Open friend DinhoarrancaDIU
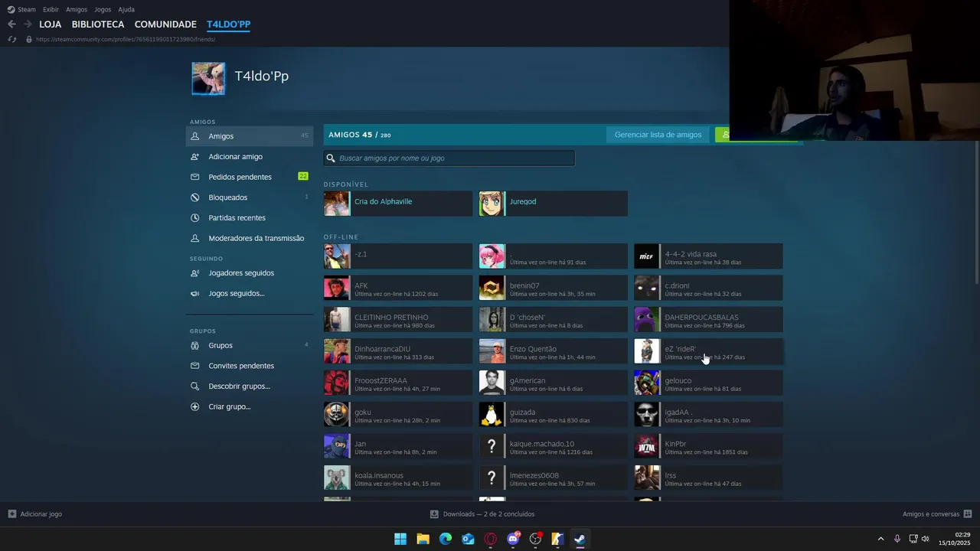 click(x=398, y=351)
